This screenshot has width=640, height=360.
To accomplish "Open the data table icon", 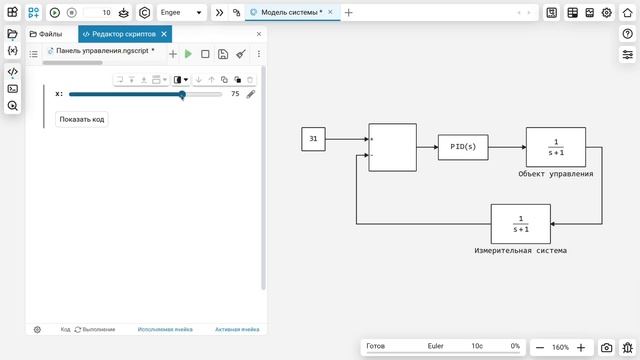I will point(573,13).
